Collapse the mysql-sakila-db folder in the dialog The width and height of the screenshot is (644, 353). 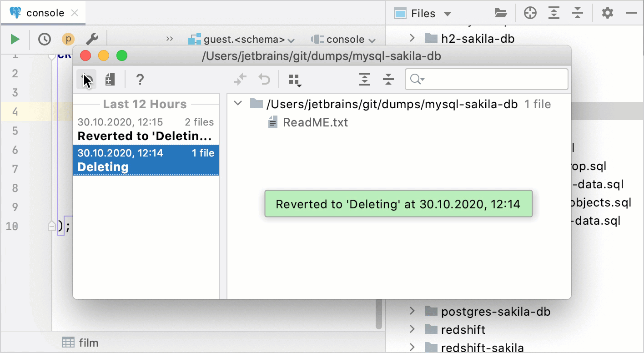tap(238, 104)
